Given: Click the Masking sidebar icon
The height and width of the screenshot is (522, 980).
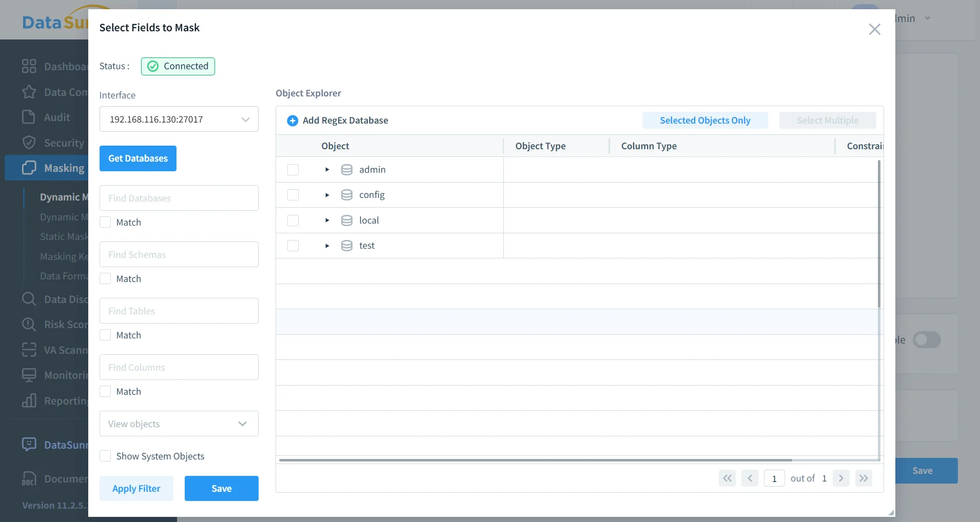Looking at the screenshot, I should click(29, 168).
